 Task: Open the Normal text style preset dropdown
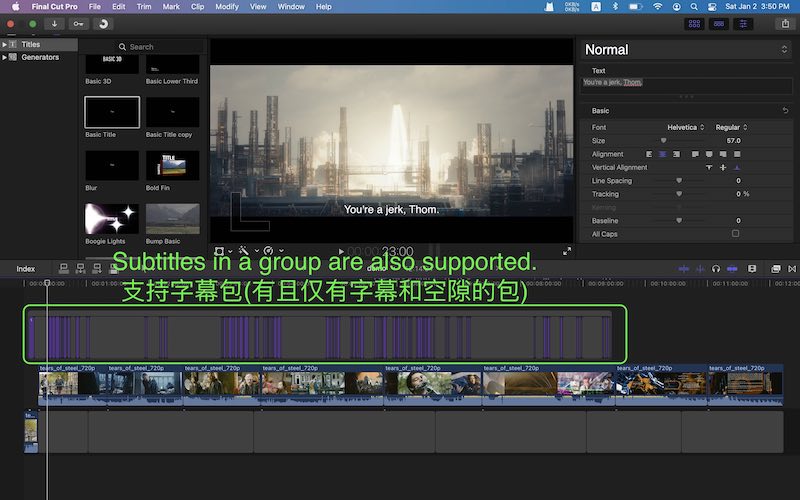(x=686, y=49)
